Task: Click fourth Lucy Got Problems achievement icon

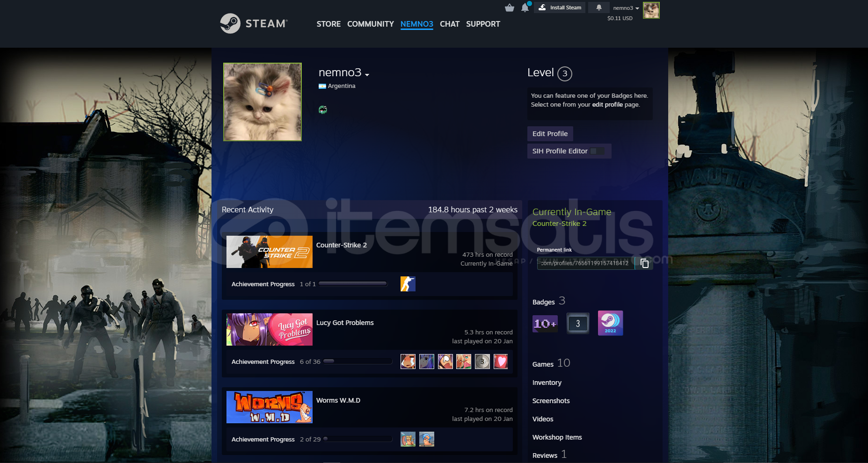Action: coord(464,362)
